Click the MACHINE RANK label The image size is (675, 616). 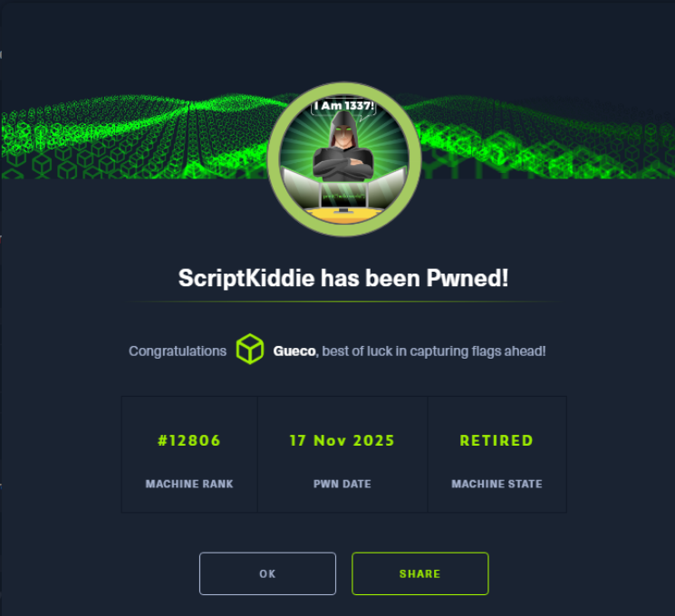(189, 484)
